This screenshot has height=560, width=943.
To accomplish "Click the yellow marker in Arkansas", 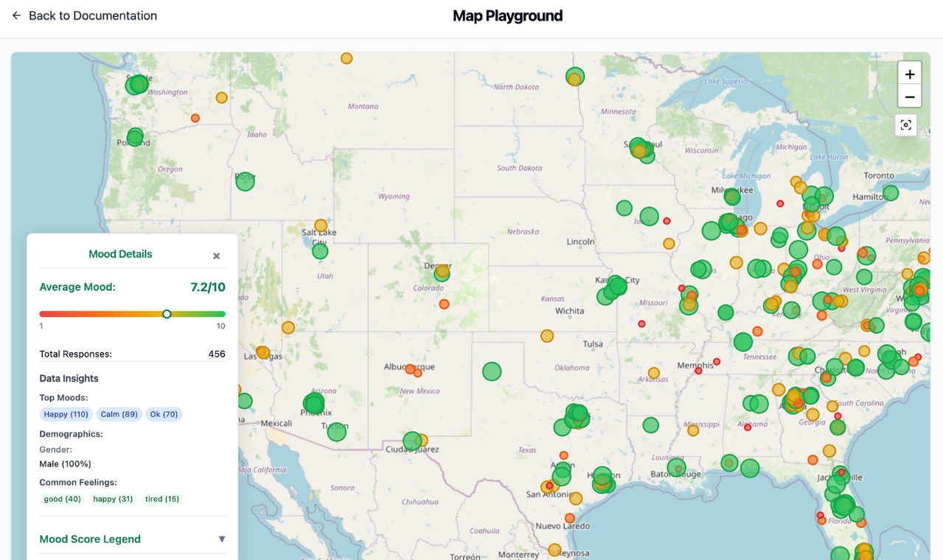I will [x=654, y=374].
